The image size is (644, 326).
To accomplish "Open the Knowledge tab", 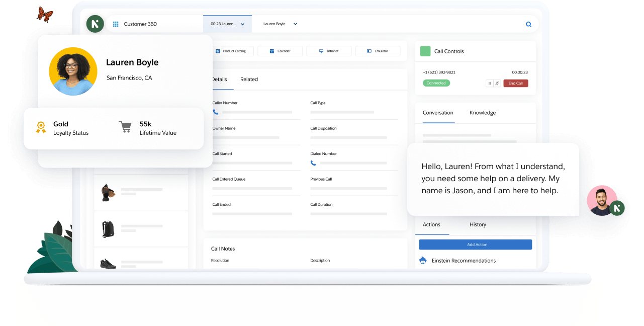I will [x=482, y=113].
